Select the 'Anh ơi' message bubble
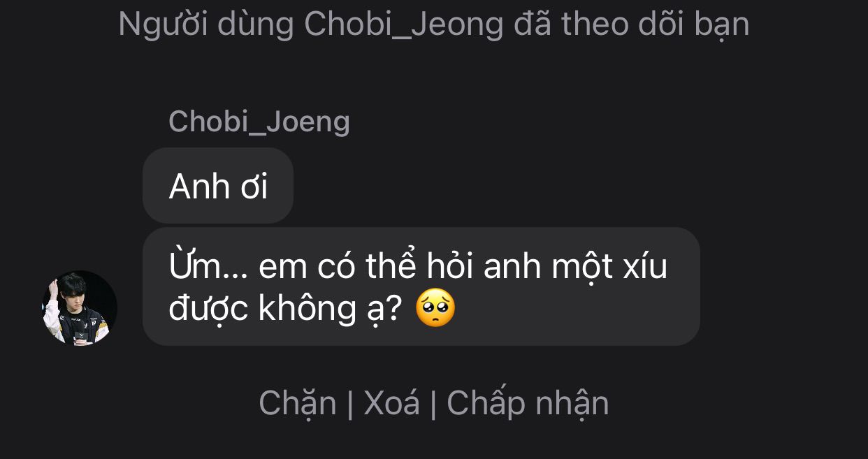Viewport: 868px width, 459px height. click(218, 186)
